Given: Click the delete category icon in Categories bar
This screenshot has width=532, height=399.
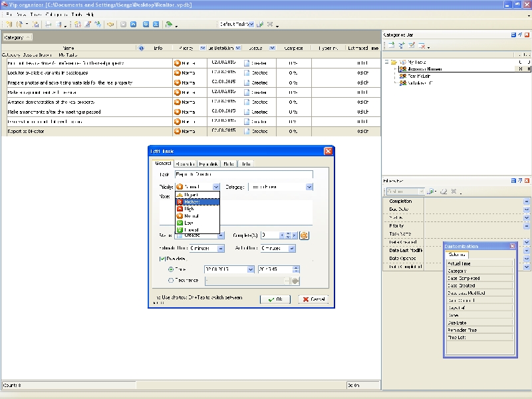Looking at the screenshot, I should 423,46.
